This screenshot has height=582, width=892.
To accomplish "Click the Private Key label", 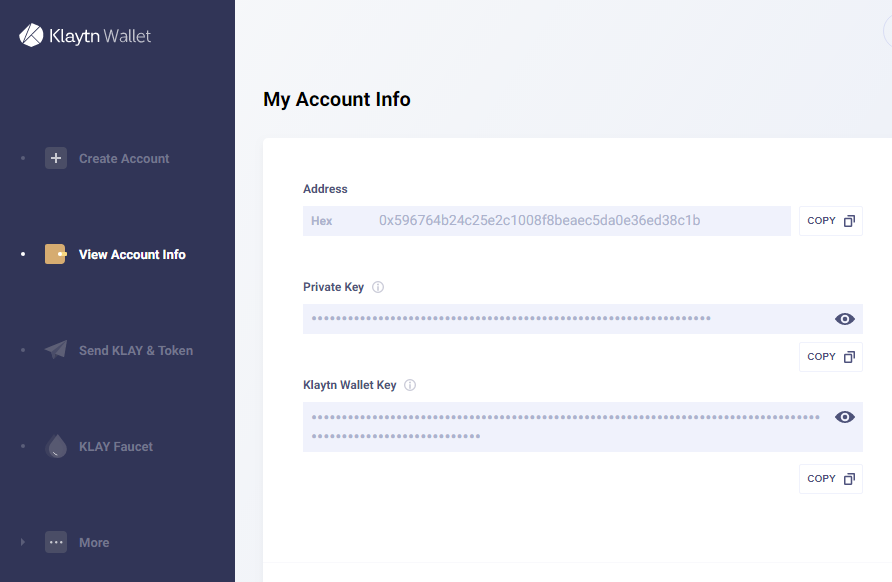I will point(333,287).
